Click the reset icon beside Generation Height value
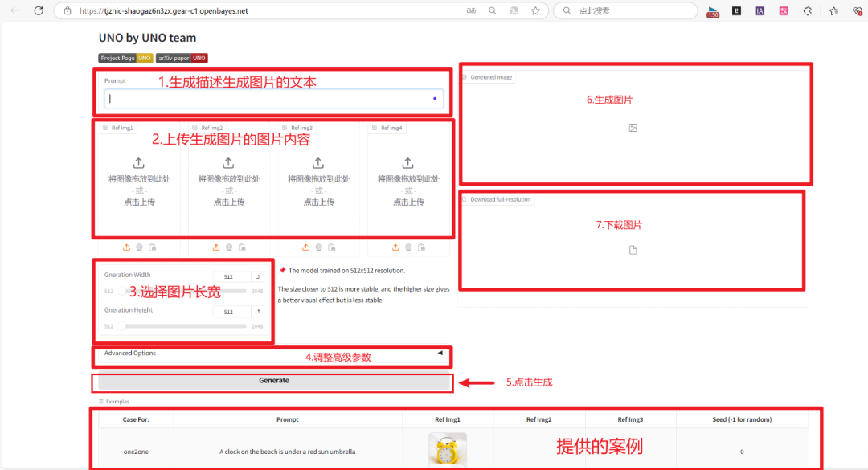 coord(258,311)
